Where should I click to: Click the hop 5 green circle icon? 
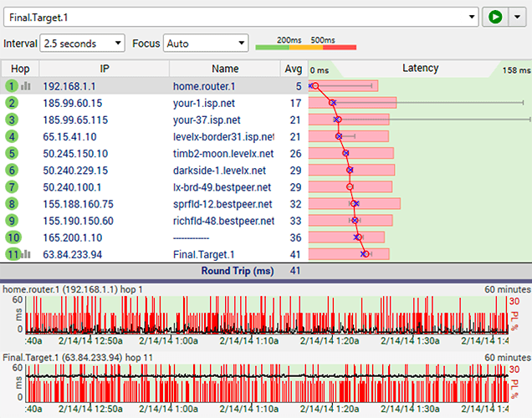[x=12, y=153]
